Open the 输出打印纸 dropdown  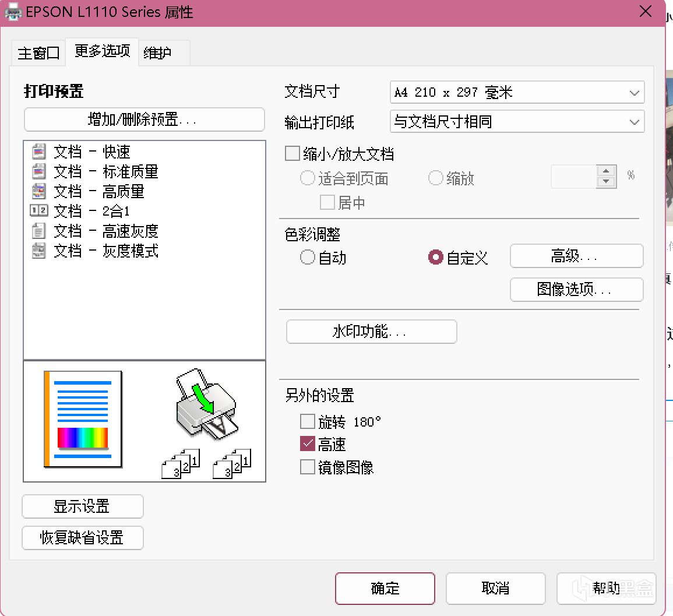[x=517, y=121]
